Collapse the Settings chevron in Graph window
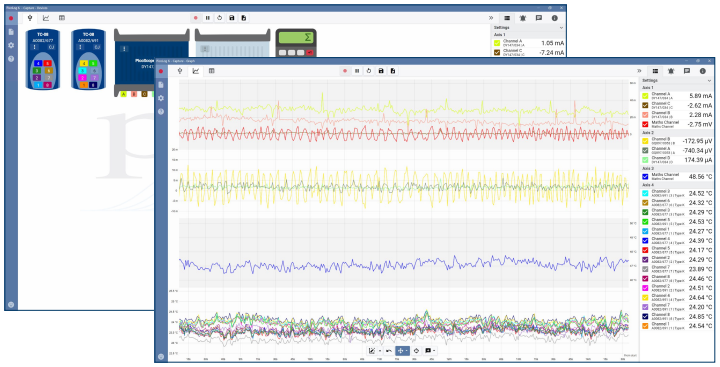The width and height of the screenshot is (720, 367). click(x=710, y=81)
